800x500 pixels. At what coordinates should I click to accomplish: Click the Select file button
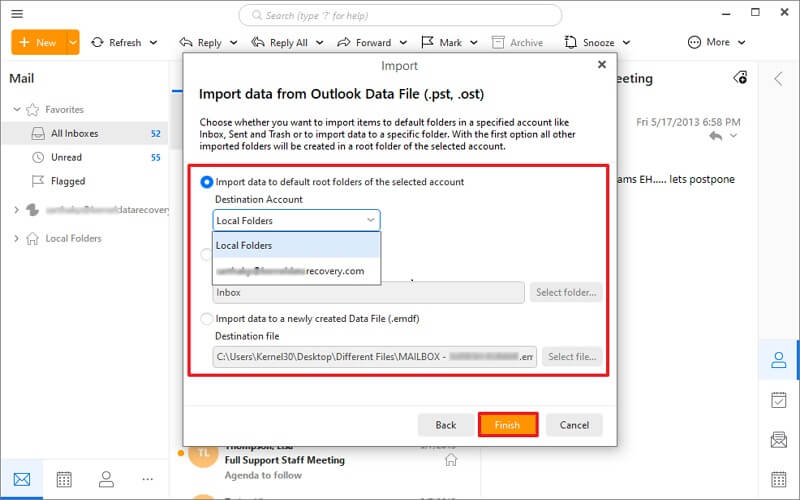(x=572, y=357)
